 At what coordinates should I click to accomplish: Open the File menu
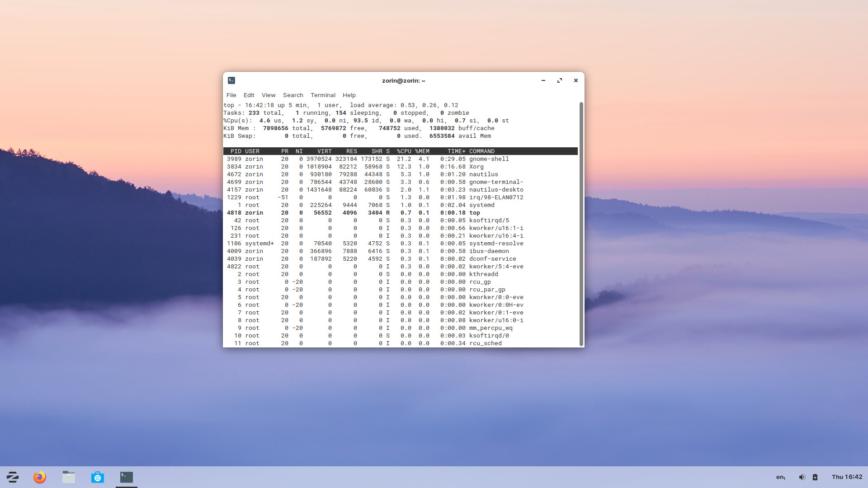(231, 95)
